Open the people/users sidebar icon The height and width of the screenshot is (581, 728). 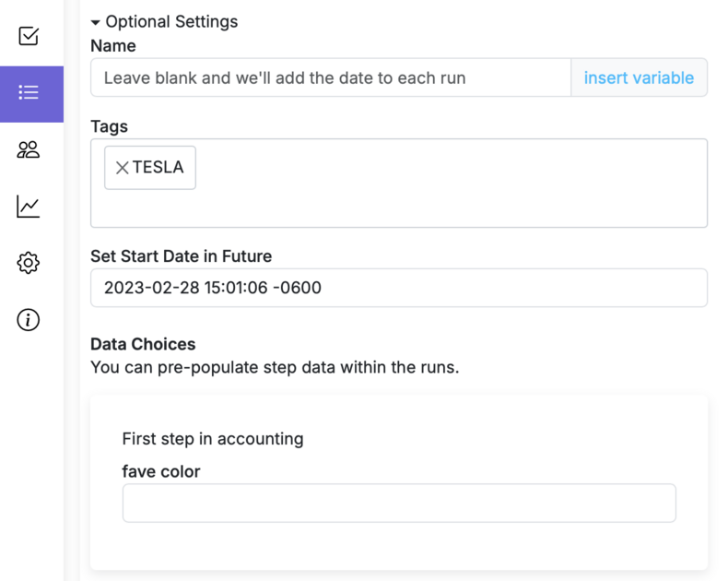point(29,149)
